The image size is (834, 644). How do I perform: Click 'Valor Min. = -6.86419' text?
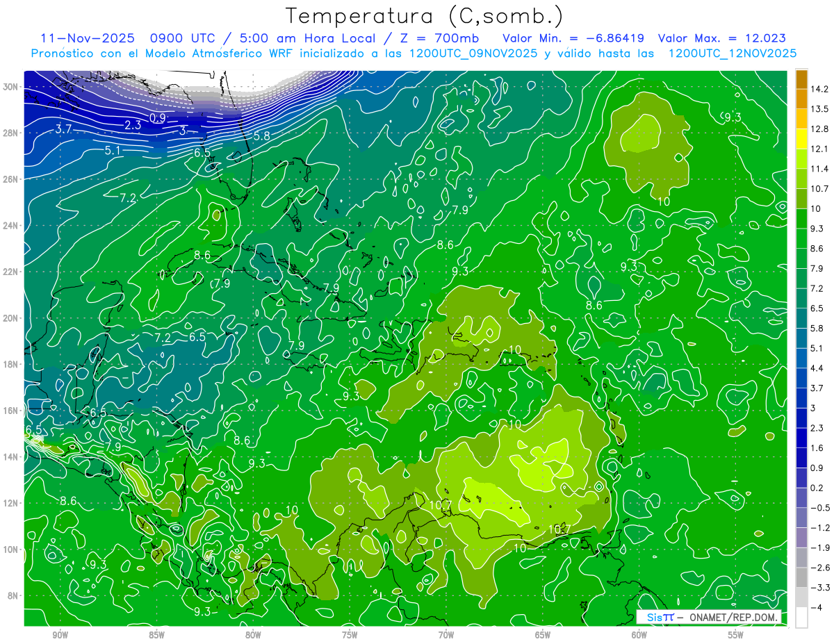[573, 38]
